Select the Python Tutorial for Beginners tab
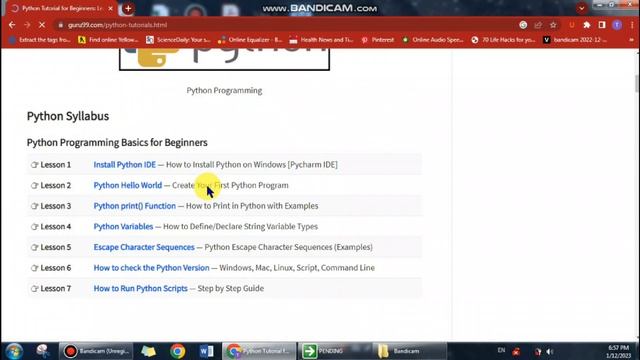 click(61, 8)
